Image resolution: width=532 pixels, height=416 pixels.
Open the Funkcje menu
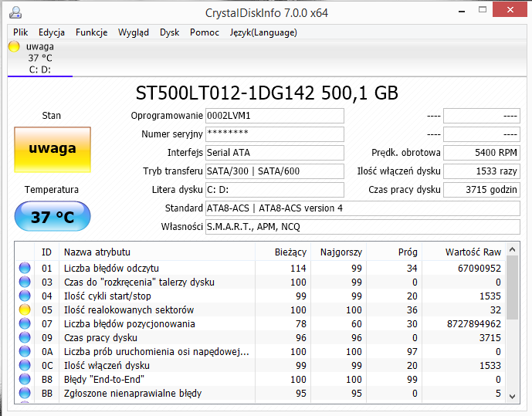[x=92, y=32]
